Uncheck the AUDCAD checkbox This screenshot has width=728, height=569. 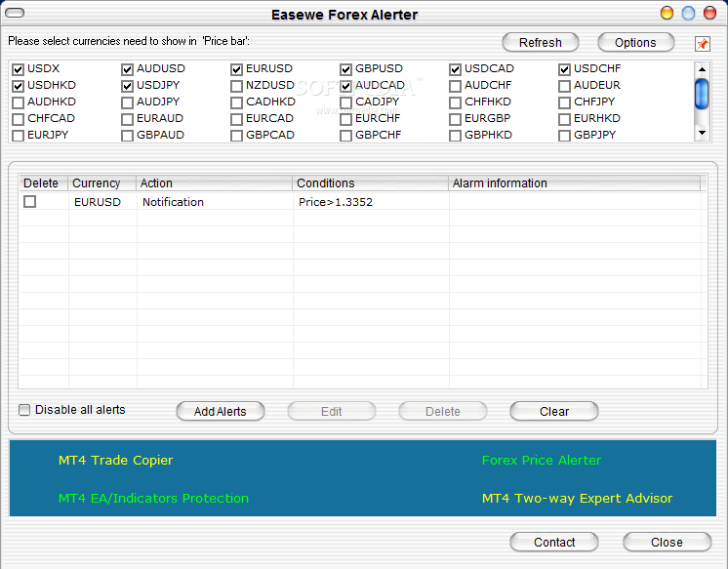click(345, 86)
